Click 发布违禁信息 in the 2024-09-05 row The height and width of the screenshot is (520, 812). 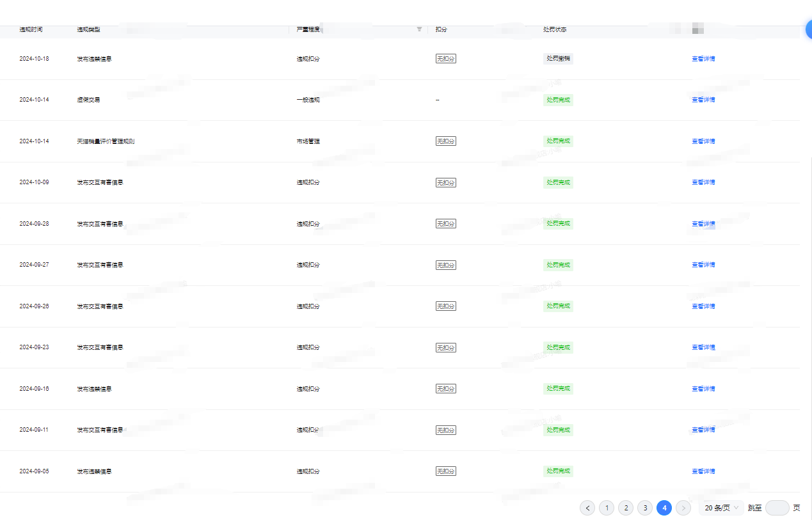click(x=94, y=471)
